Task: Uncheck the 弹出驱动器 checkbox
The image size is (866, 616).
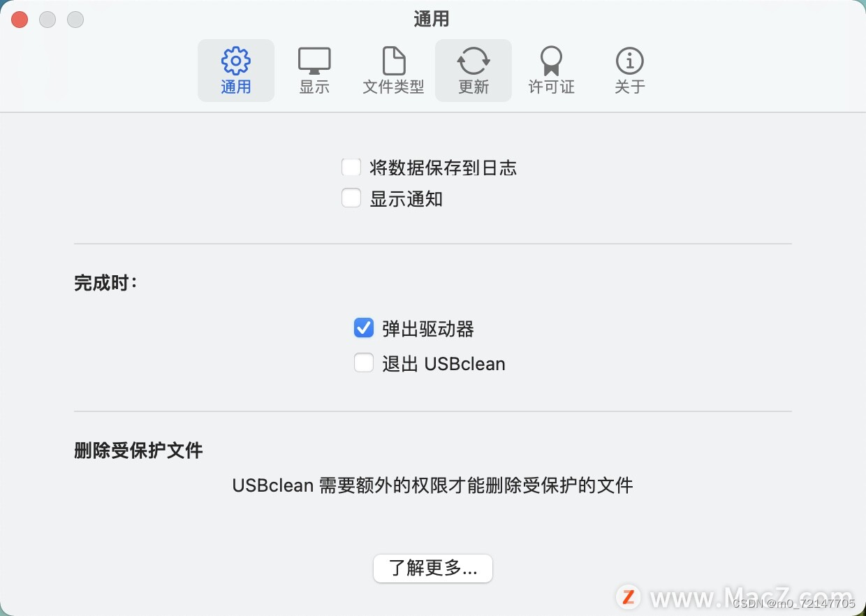Action: 364,328
